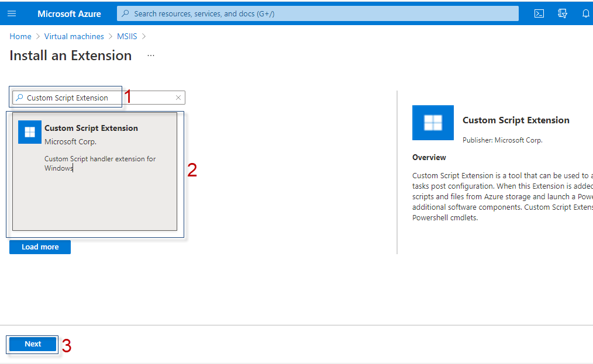
Task: Click the 'Custom Script Extension' heading in details pane
Action: (x=516, y=120)
